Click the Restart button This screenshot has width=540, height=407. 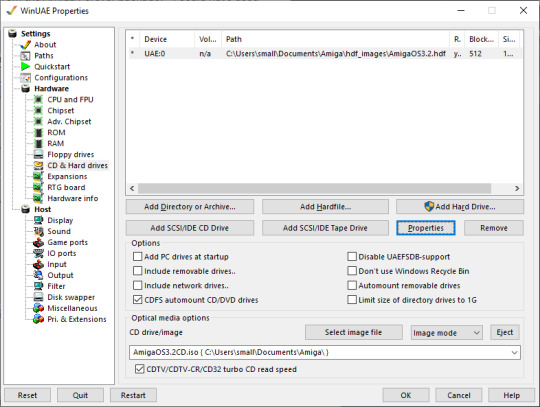(133, 395)
